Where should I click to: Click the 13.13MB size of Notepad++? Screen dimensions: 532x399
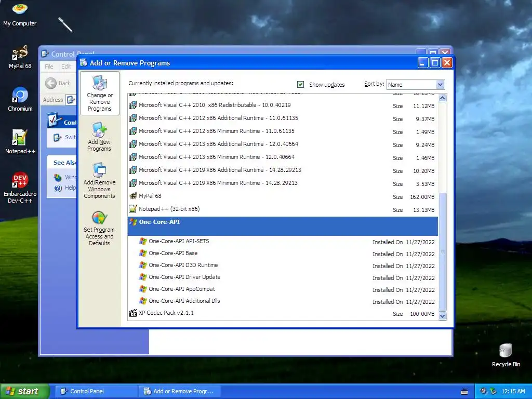click(x=424, y=210)
